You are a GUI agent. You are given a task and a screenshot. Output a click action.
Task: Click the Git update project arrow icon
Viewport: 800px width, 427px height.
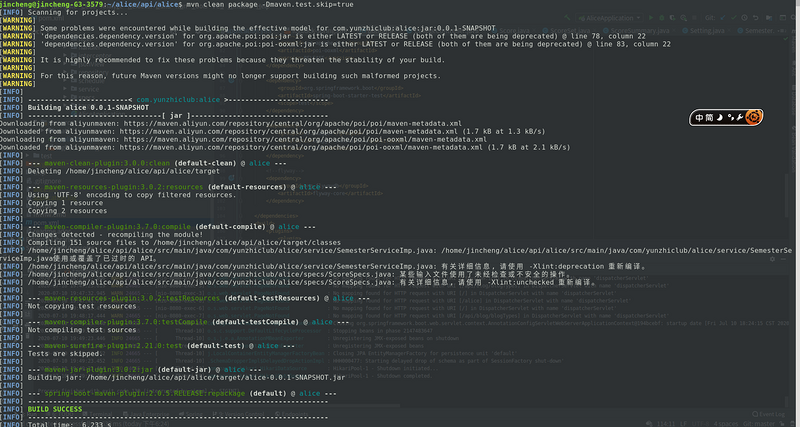722,18
